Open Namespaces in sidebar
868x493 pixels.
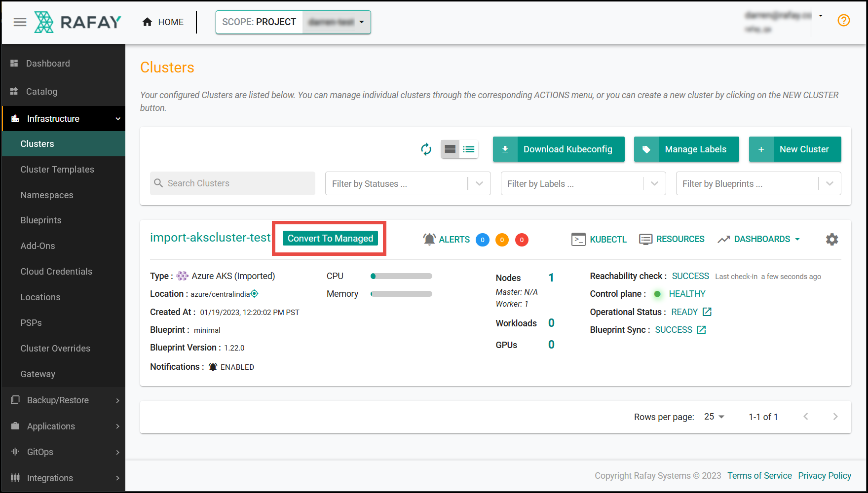[64, 195]
